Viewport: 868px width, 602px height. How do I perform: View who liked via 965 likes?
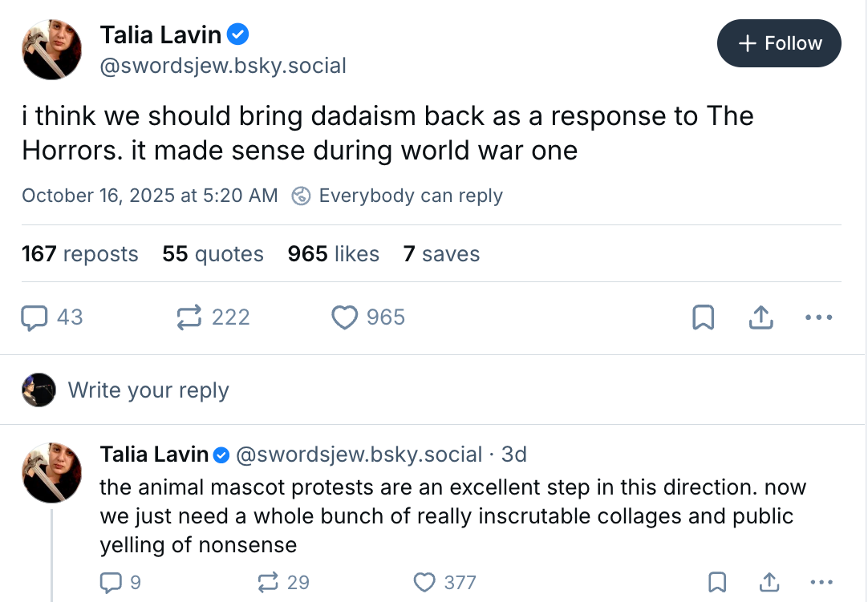(x=333, y=254)
